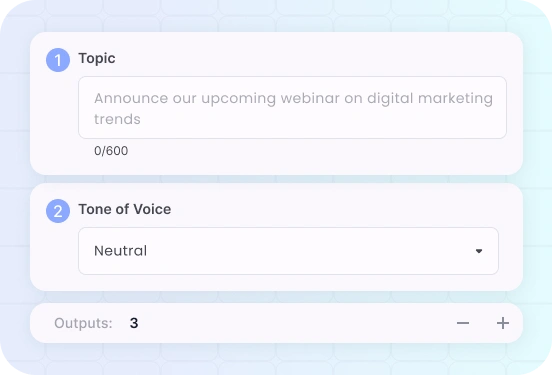The image size is (552, 375).
Task: Select the Neutral tone value text
Action: coord(120,251)
